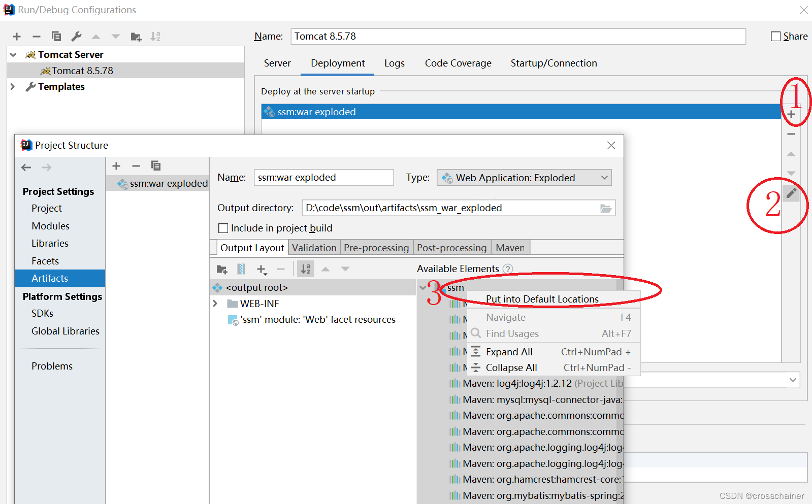Open Problems in Project Structure

[x=52, y=366]
